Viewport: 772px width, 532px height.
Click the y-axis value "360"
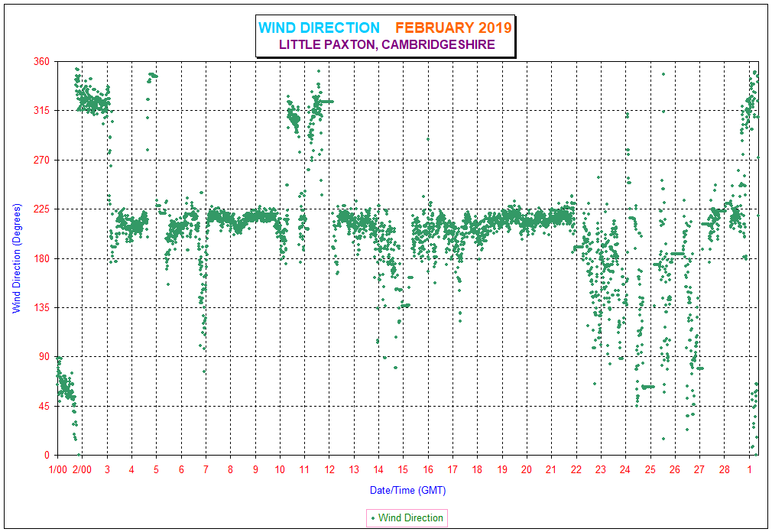coord(41,61)
